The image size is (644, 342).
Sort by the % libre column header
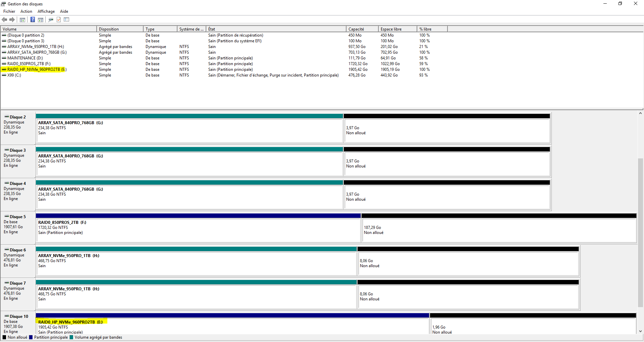click(432, 29)
